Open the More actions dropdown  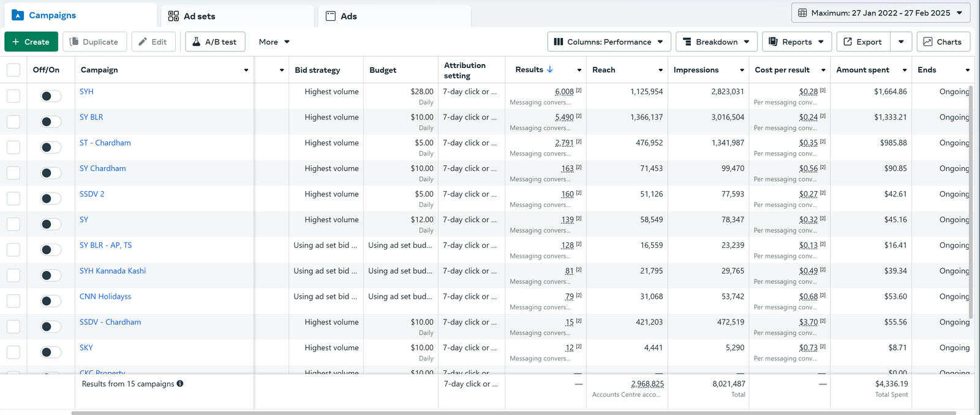tap(274, 42)
